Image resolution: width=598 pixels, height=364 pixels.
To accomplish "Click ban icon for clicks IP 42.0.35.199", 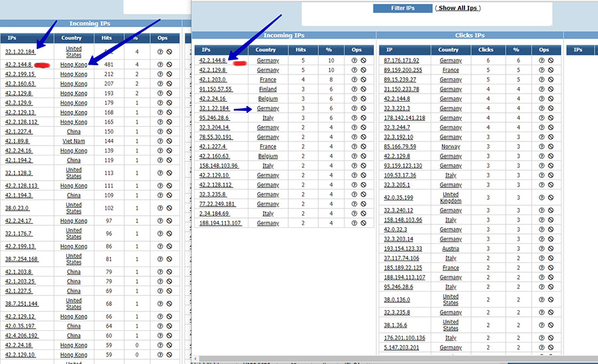I will click(x=551, y=197).
